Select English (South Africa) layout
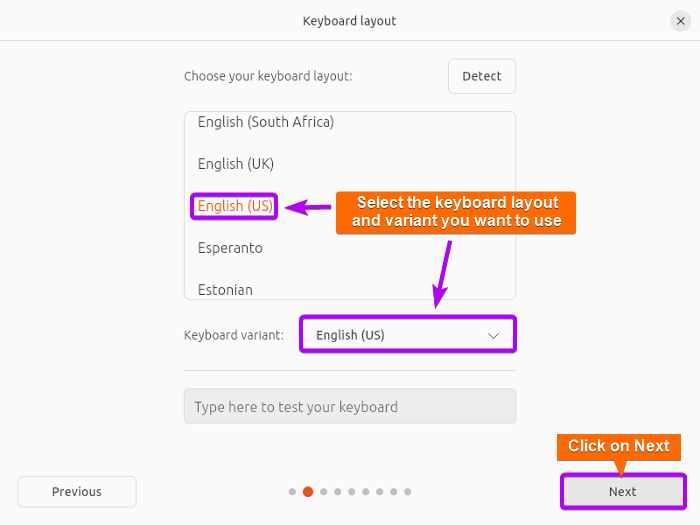Image resolution: width=700 pixels, height=525 pixels. point(350,122)
